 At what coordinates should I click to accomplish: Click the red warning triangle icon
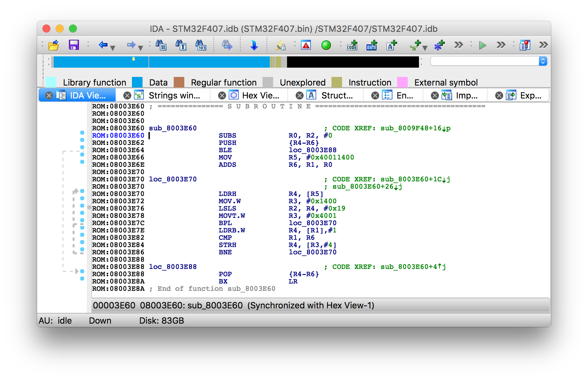(306, 45)
